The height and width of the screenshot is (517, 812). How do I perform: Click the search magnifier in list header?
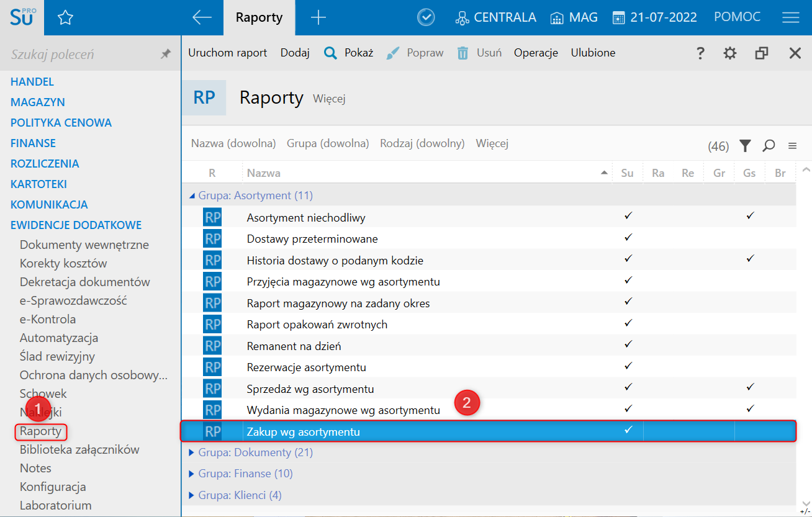click(x=769, y=146)
